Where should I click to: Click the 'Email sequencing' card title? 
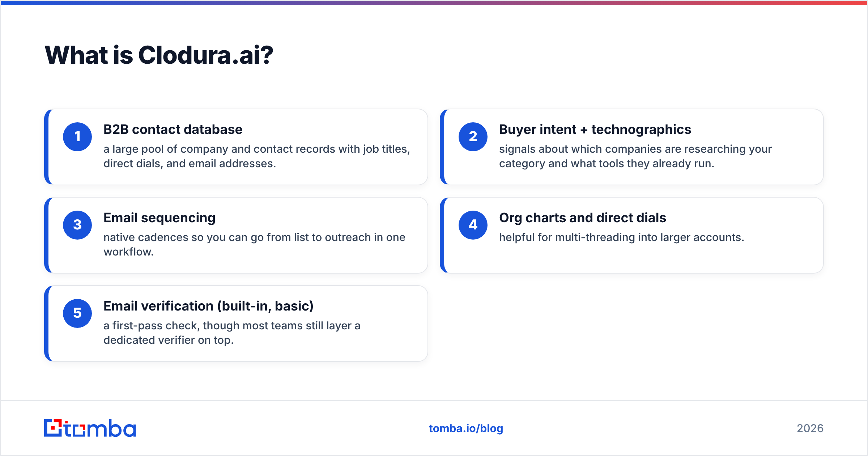(159, 218)
